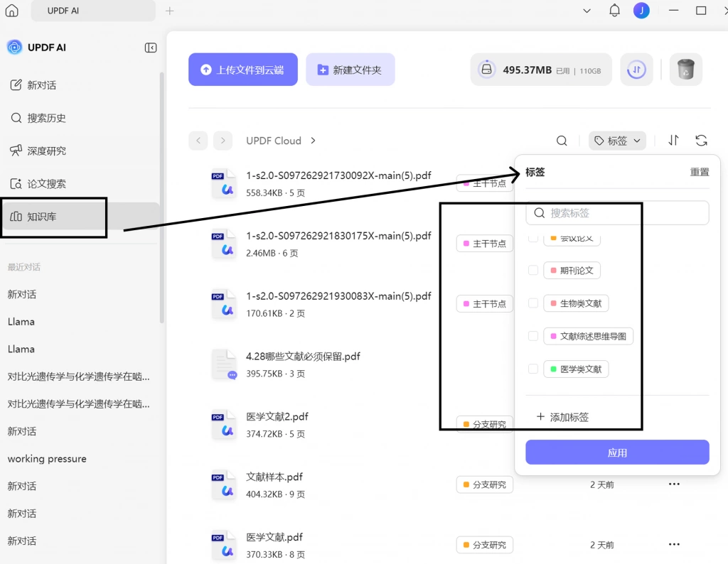Screen dimensions: 728x564
Task: Select the 生物类文献 tag chip
Action: (x=576, y=303)
